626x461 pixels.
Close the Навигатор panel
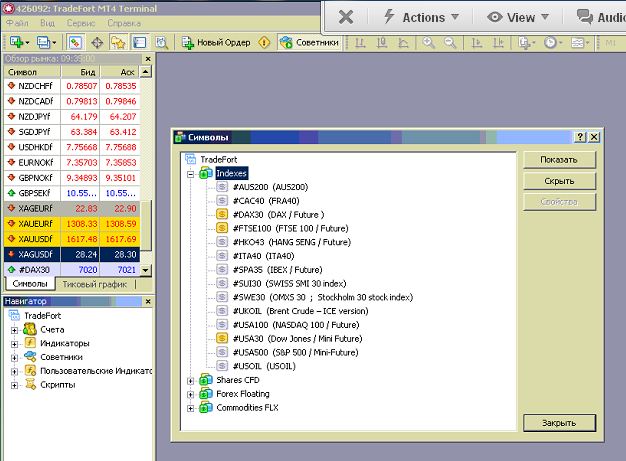148,301
